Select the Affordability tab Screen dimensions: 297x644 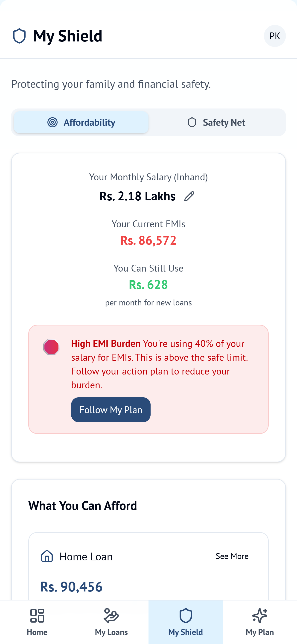click(82, 122)
